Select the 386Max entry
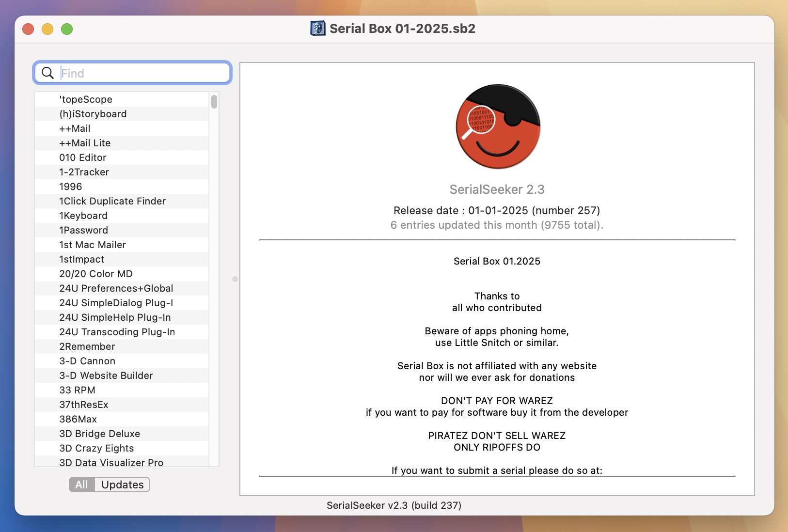The height and width of the screenshot is (532, 788). pyautogui.click(x=122, y=419)
